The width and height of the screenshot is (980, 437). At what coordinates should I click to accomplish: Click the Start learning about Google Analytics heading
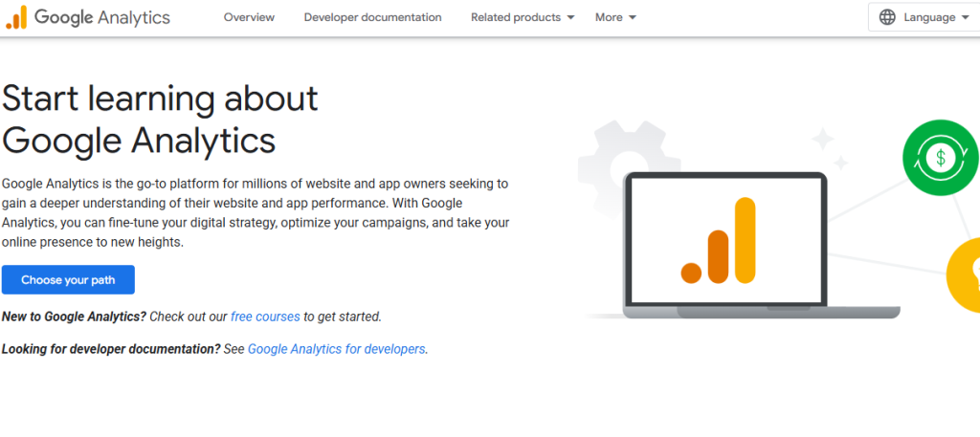pyautogui.click(x=160, y=120)
